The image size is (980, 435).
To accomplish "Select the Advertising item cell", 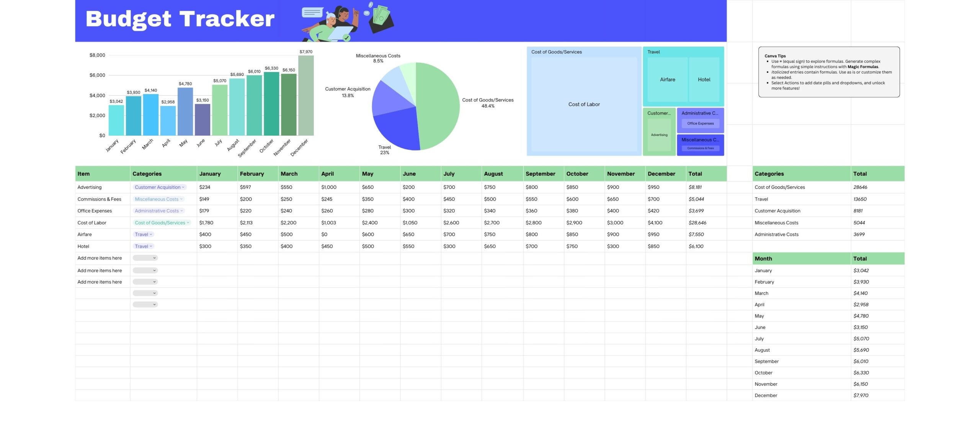I will click(89, 187).
